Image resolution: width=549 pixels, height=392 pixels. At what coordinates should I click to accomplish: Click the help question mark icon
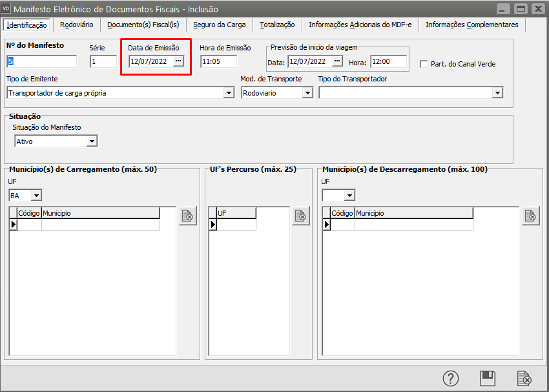(450, 378)
